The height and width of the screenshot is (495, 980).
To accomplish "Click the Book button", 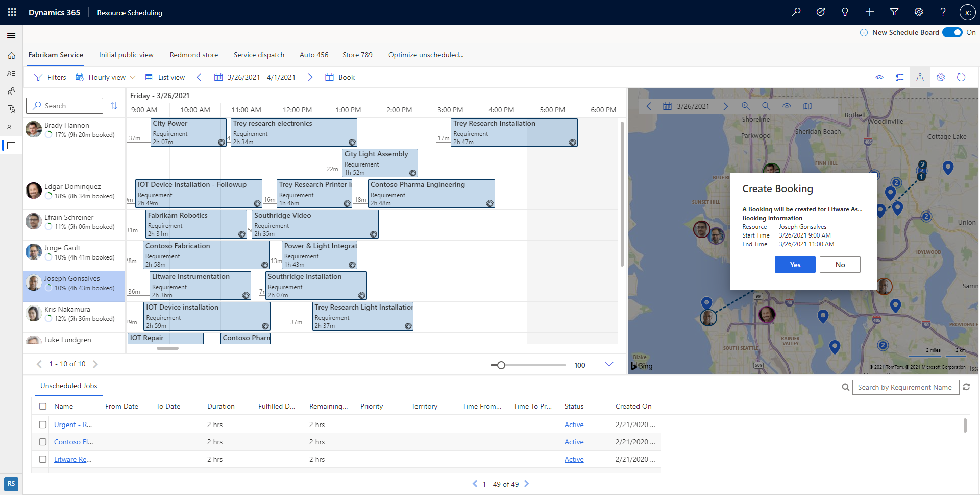I will 340,77.
